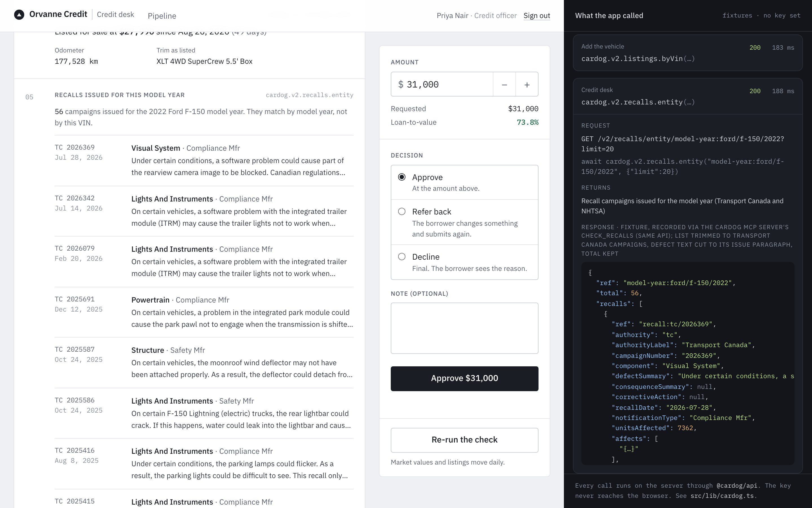Screen dimensions: 812x508
Task: Open recall TC 2026079 row
Action: coord(204,261)
